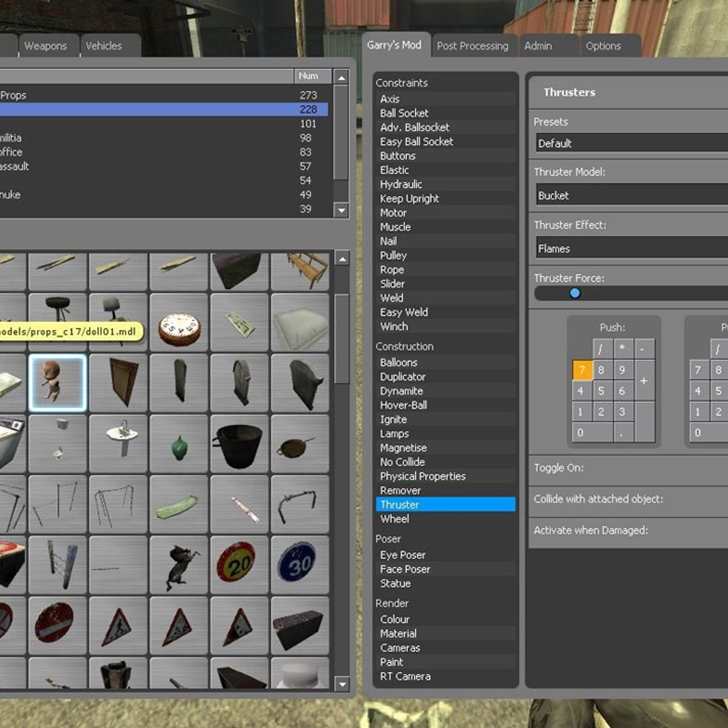Select the RT Camera tool
The height and width of the screenshot is (728, 728).
click(446, 676)
